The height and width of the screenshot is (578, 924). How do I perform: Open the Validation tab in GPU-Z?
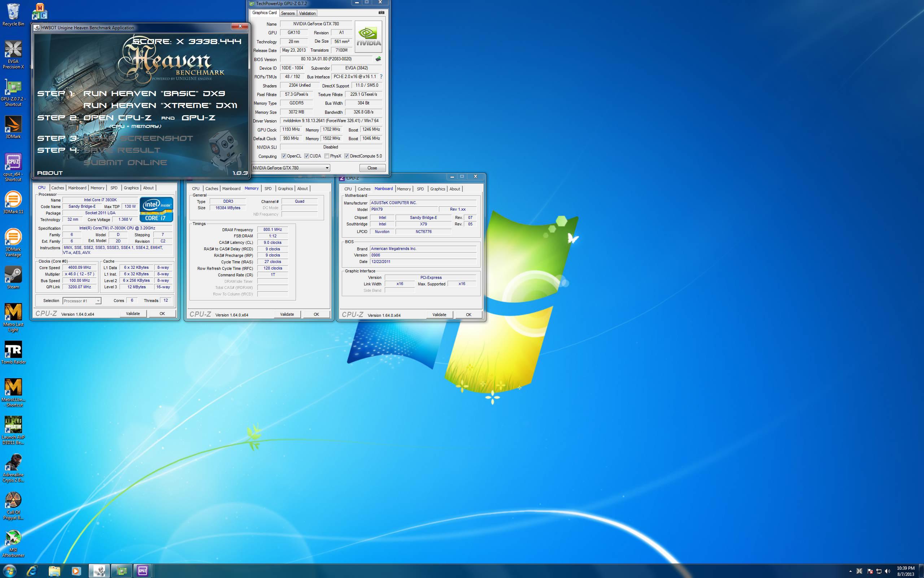coord(307,13)
